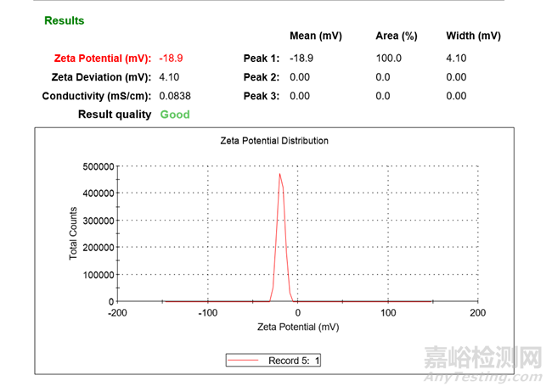Click the red line sample in the legend
Screen dimensions: 552x392
(245, 361)
